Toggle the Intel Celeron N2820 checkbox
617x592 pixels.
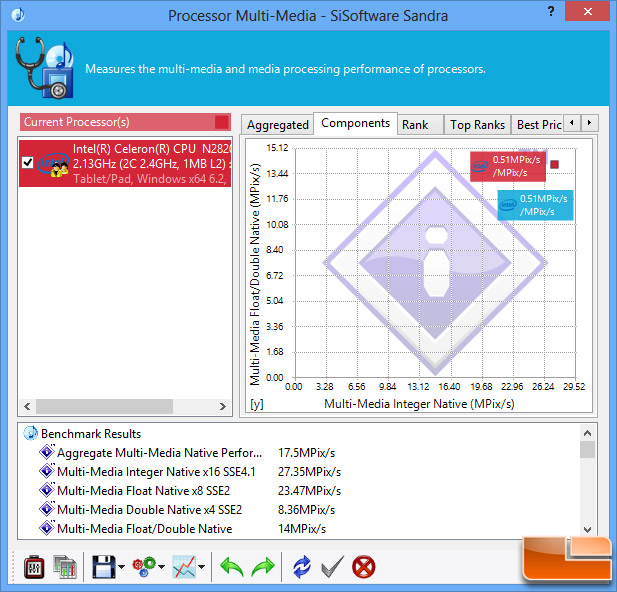click(x=28, y=162)
